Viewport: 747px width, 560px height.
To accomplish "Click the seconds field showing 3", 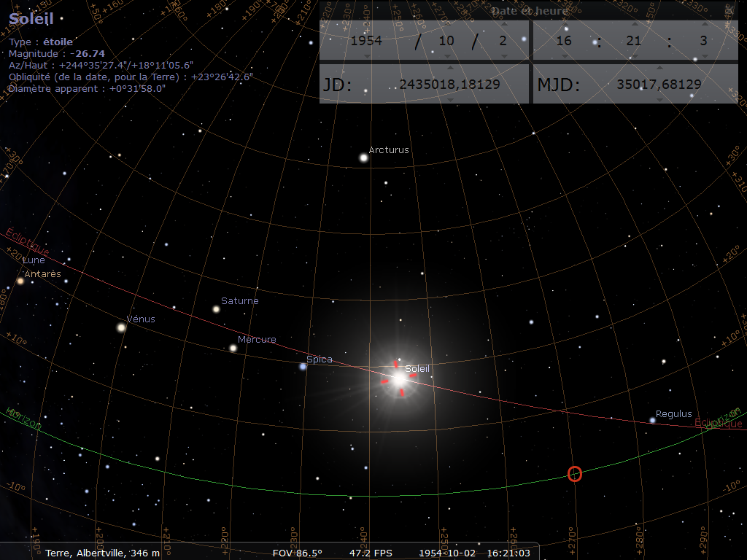I will [x=703, y=41].
